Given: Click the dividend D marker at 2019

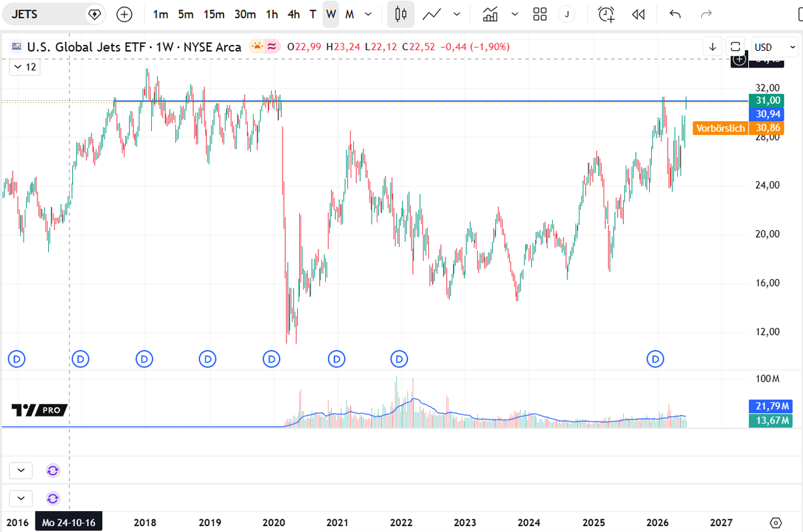Looking at the screenshot, I should point(208,359).
